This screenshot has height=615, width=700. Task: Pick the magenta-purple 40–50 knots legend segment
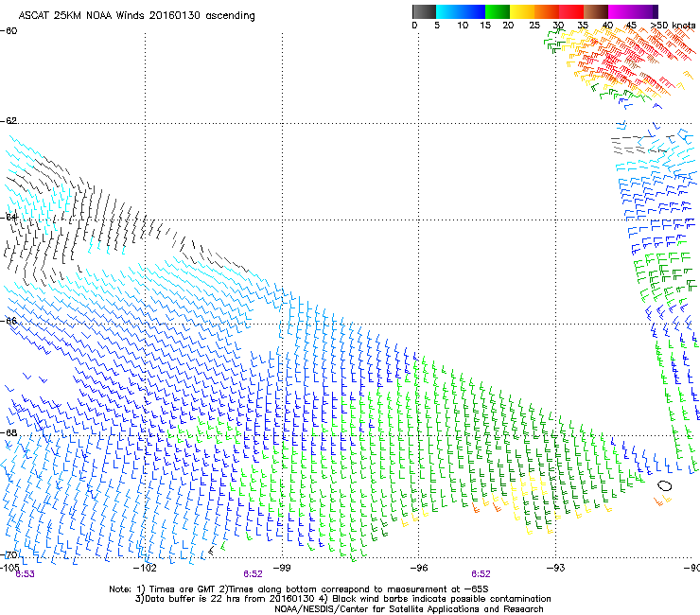[x=633, y=11]
